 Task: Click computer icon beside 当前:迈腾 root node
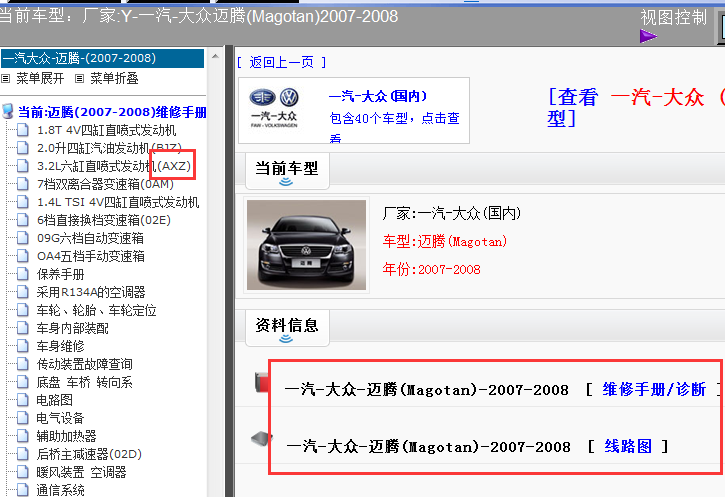click(8, 111)
